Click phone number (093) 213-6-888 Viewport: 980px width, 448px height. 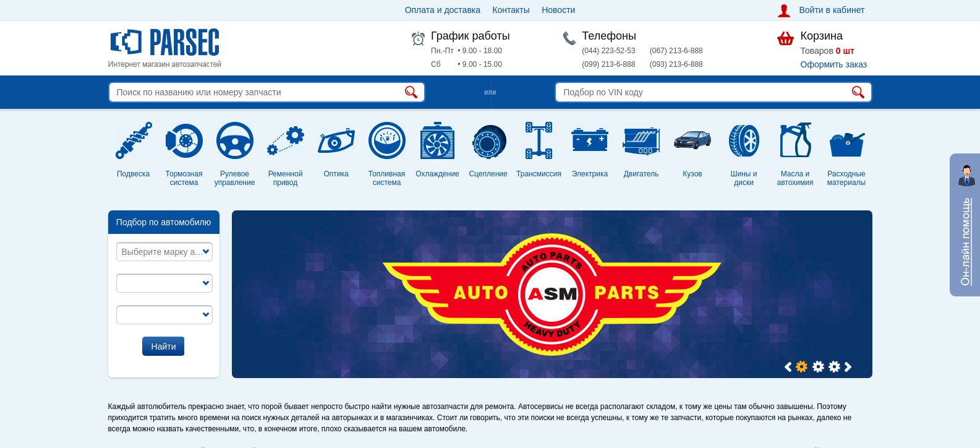coord(676,64)
